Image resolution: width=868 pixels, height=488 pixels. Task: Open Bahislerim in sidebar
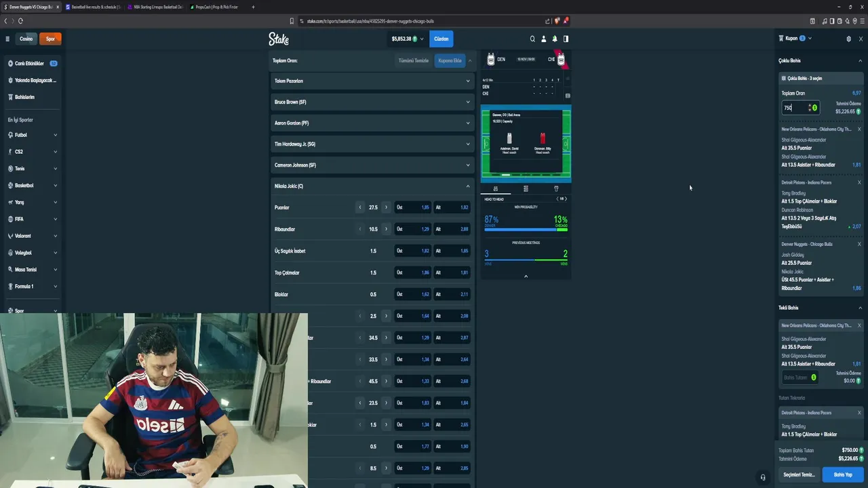[32, 97]
